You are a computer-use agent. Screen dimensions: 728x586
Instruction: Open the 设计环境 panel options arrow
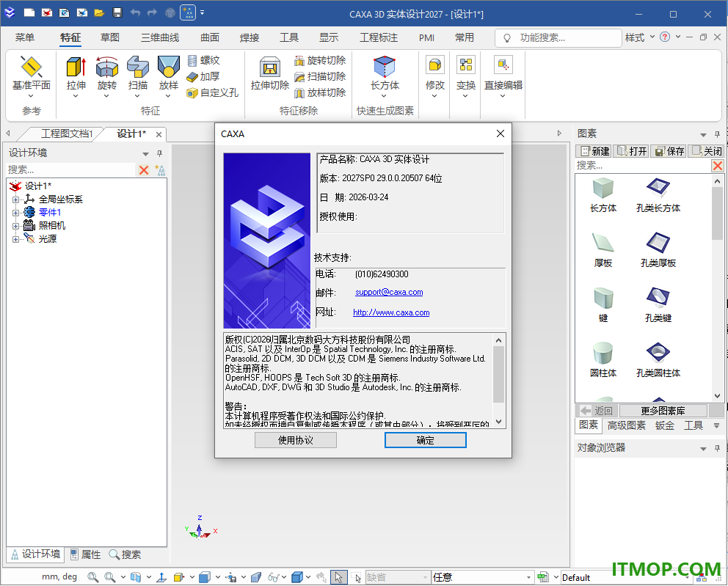click(x=145, y=153)
